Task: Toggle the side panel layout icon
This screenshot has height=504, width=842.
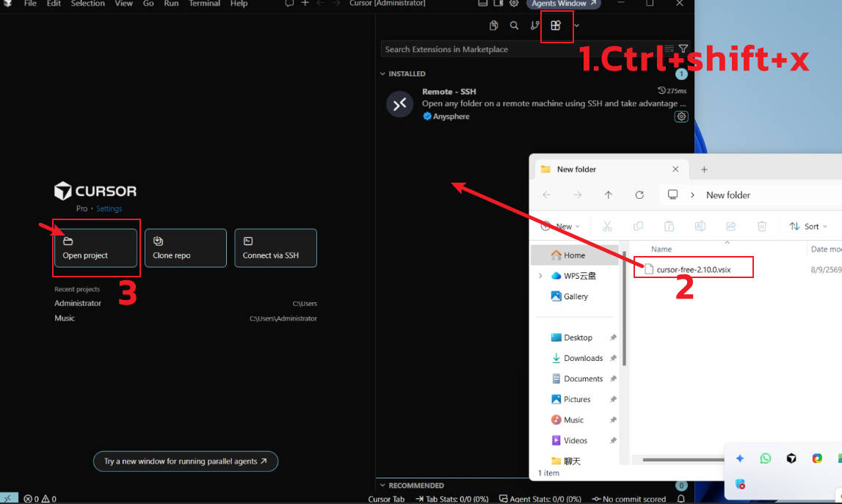Action: tap(498, 3)
